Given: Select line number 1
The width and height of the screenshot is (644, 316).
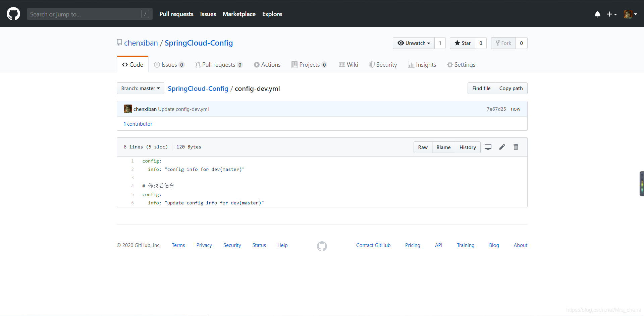Looking at the screenshot, I should coord(132,161).
